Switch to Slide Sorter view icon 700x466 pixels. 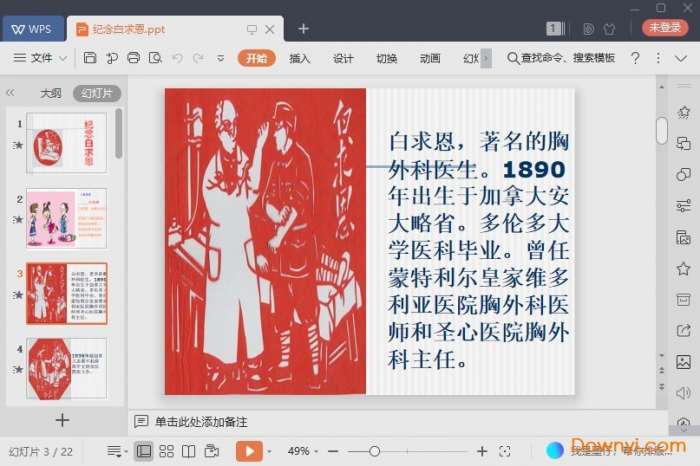pos(167,451)
